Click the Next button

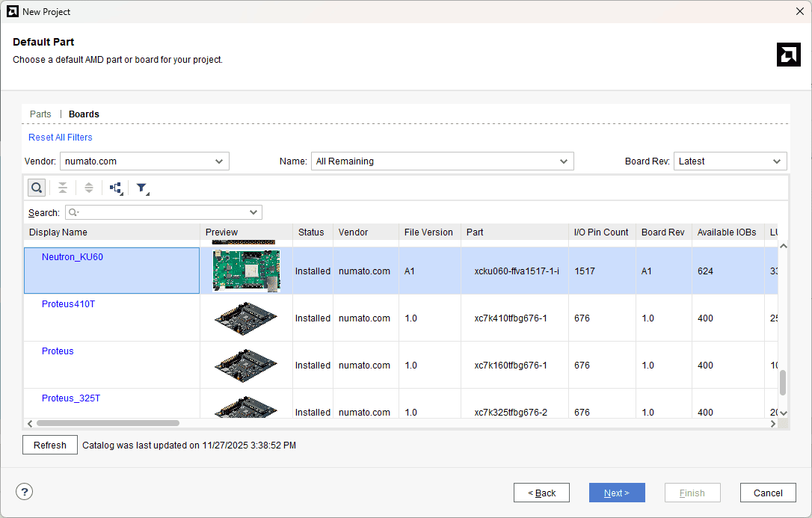click(x=617, y=493)
